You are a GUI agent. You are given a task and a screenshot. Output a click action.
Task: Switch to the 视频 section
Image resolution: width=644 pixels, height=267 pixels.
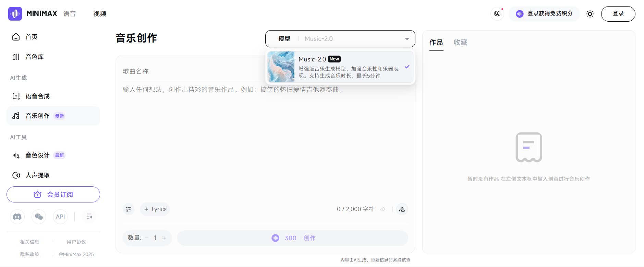pos(100,14)
